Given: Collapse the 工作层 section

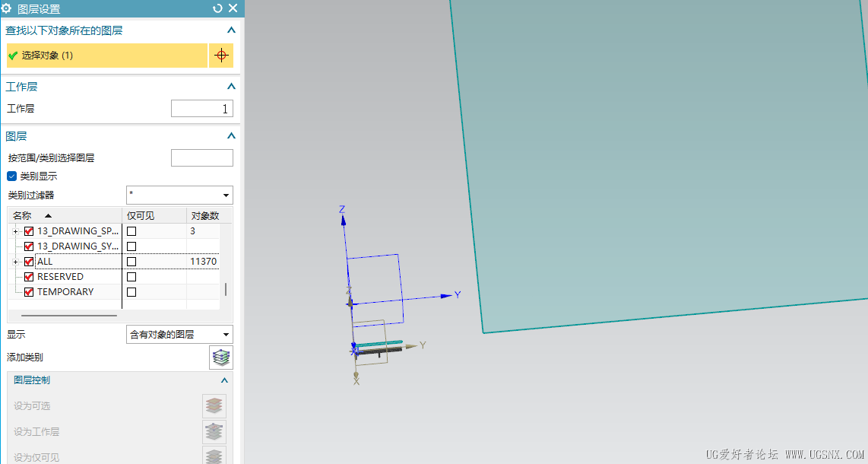Looking at the screenshot, I should coord(231,87).
